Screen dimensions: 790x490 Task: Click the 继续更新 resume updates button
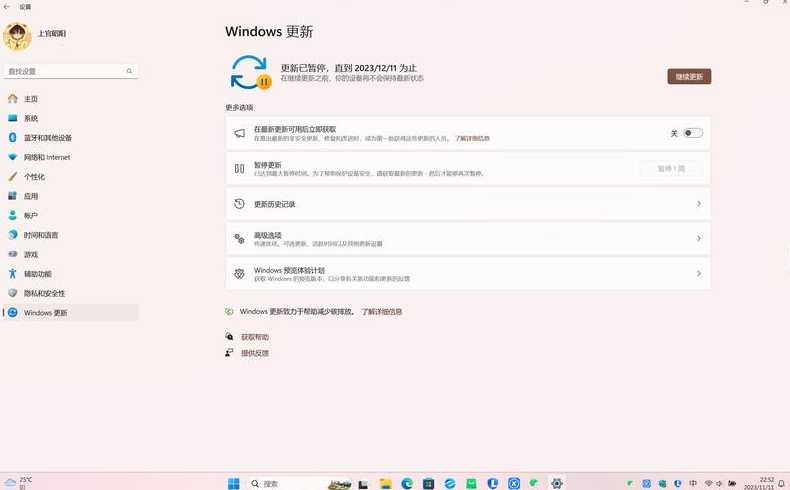pyautogui.click(x=689, y=77)
